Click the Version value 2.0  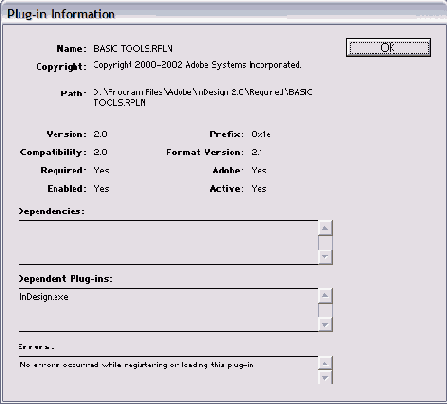[100, 134]
